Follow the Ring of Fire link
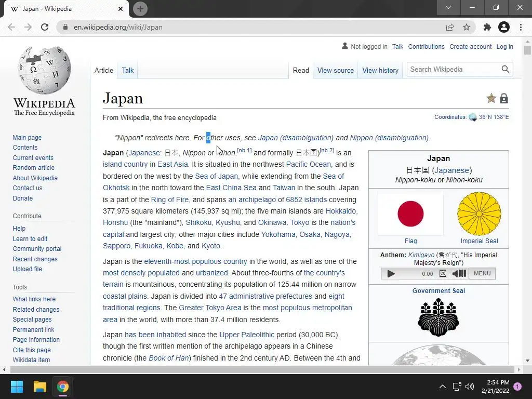This screenshot has width=532, height=399. [170, 199]
